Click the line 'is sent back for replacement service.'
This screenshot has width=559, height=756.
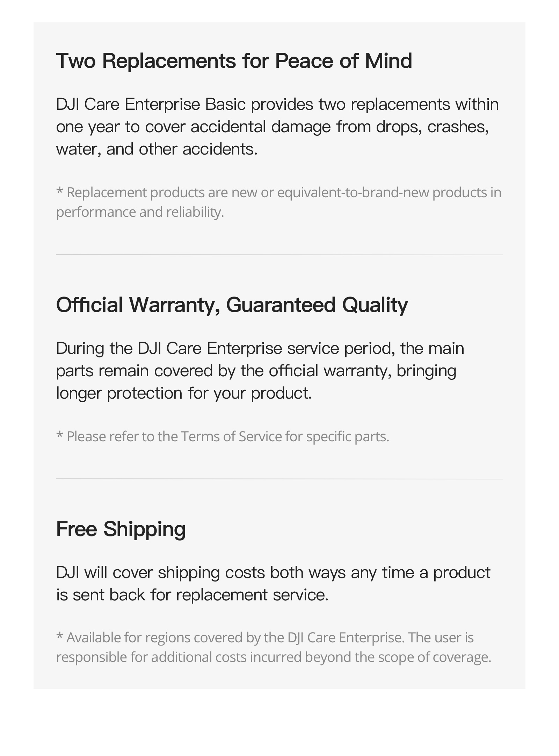[x=193, y=595]
